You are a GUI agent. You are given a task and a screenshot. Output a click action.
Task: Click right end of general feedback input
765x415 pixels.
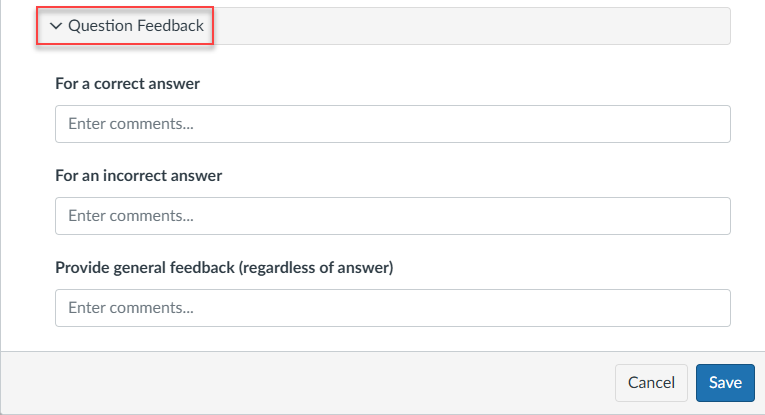(700, 308)
